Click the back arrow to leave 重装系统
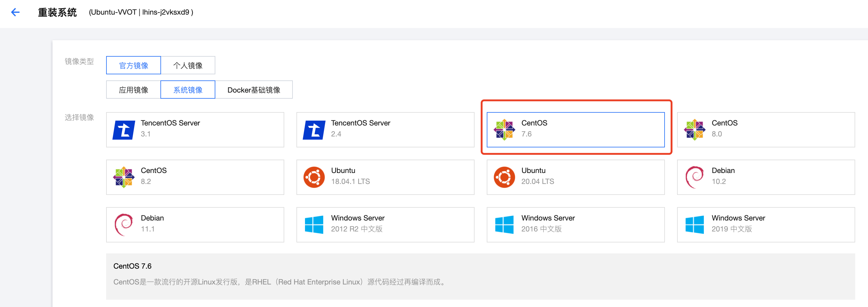This screenshot has height=307, width=868. coord(15,12)
